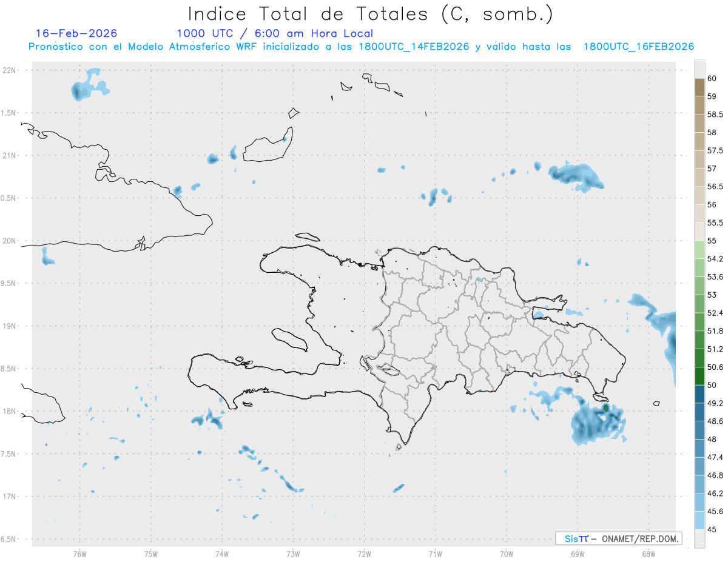The height and width of the screenshot is (562, 728).
Task: Click the "74W" longitude label
Action: tap(221, 554)
